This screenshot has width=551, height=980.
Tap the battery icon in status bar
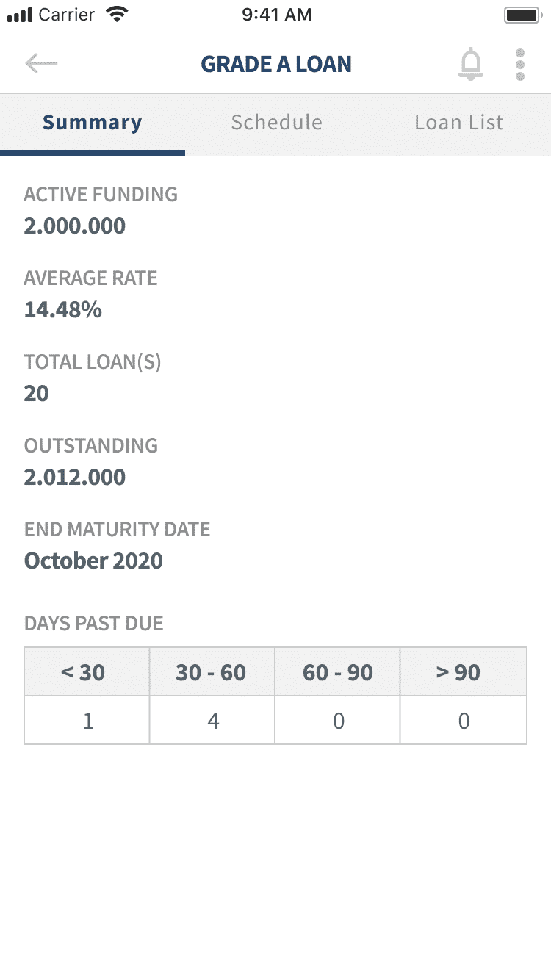coord(522,15)
